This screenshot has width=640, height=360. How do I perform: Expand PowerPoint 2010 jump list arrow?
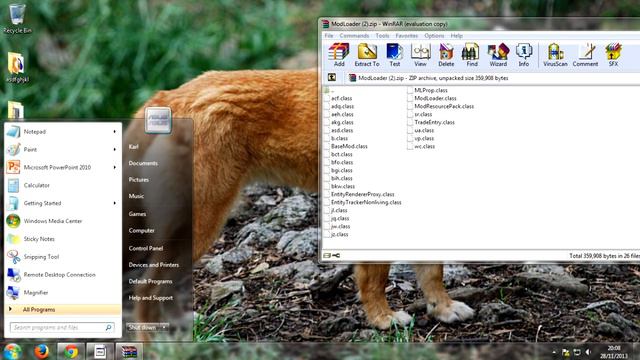[x=115, y=167]
